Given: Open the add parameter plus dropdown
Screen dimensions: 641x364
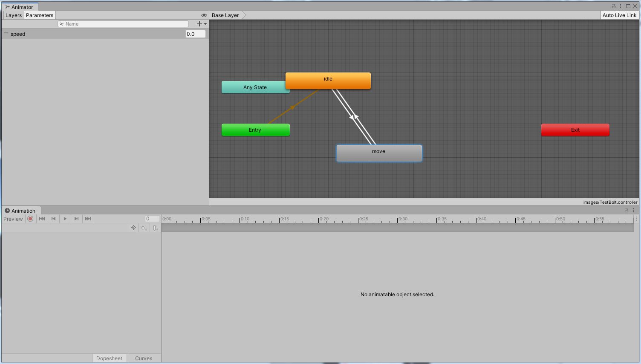Looking at the screenshot, I should (200, 23).
